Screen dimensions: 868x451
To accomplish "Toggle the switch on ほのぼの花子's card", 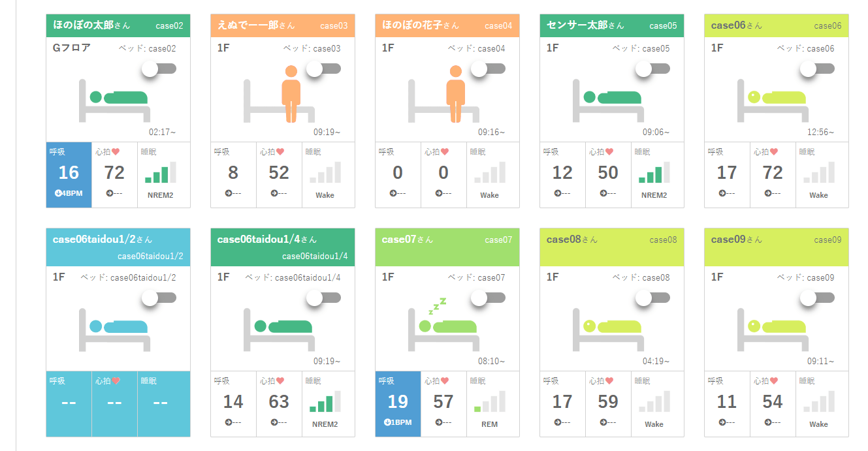I will coord(489,69).
